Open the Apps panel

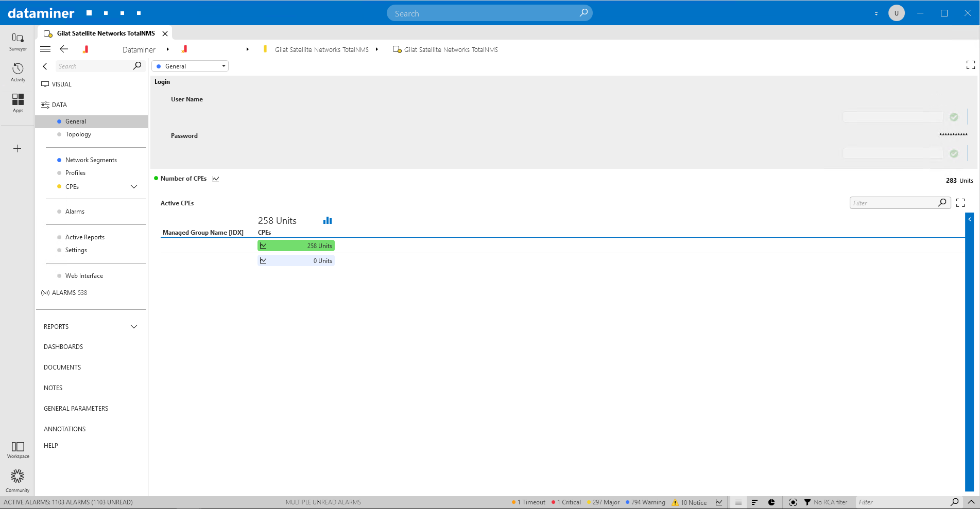coord(18,103)
